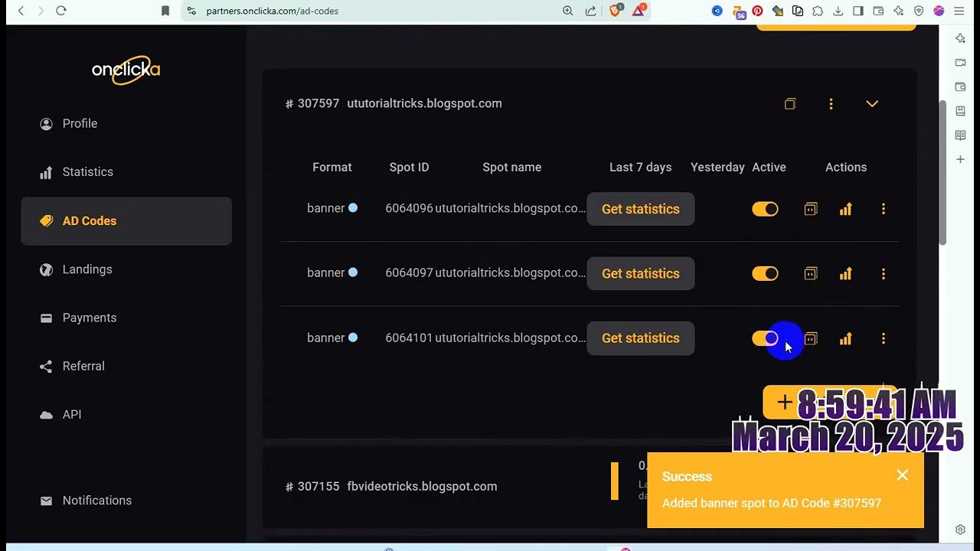Click the address bar URL
This screenshot has height=551, width=980.
pyautogui.click(x=272, y=11)
